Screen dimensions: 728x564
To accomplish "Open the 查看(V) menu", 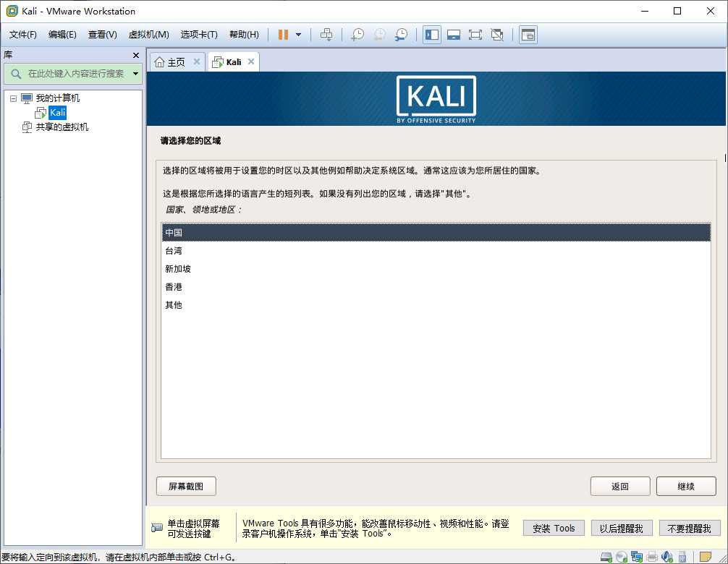I will click(x=103, y=35).
